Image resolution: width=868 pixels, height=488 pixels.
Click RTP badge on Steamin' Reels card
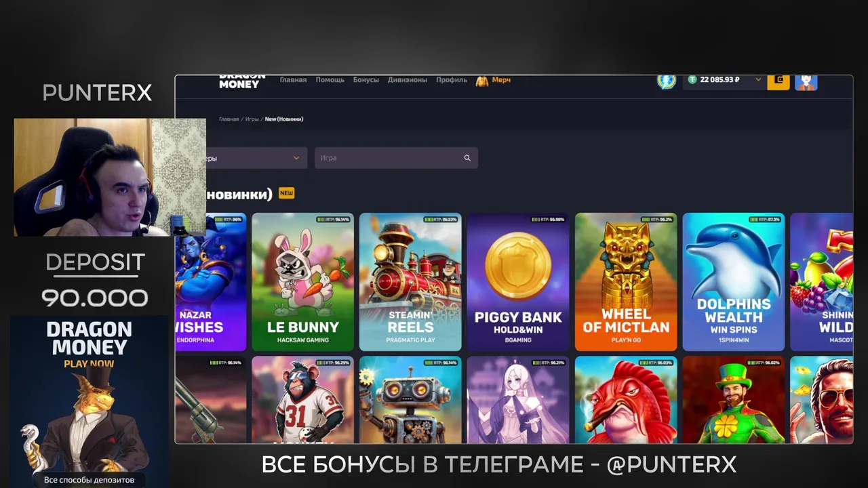[x=440, y=220]
